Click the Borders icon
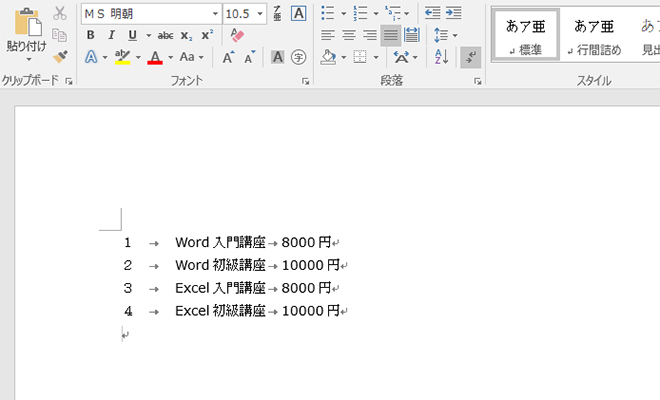The width and height of the screenshot is (660, 400). [x=360, y=57]
